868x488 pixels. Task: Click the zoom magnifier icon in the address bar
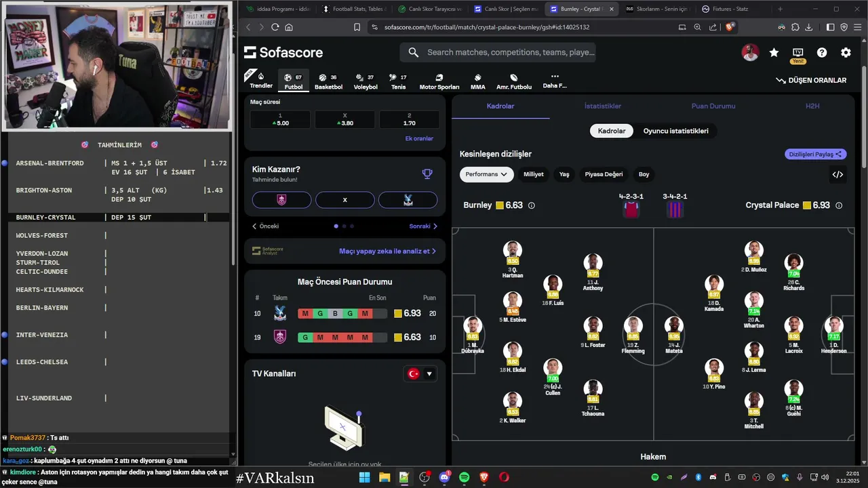697,27
